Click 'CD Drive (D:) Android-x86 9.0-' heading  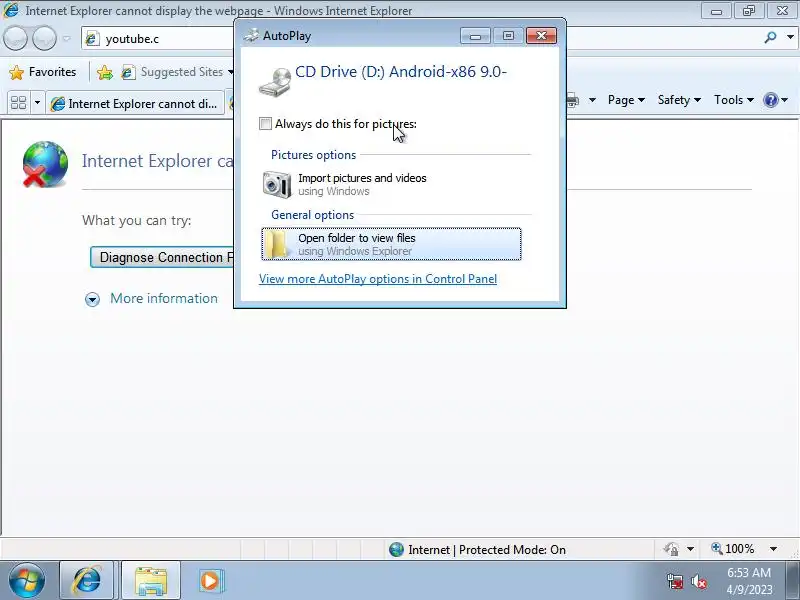[x=401, y=71]
